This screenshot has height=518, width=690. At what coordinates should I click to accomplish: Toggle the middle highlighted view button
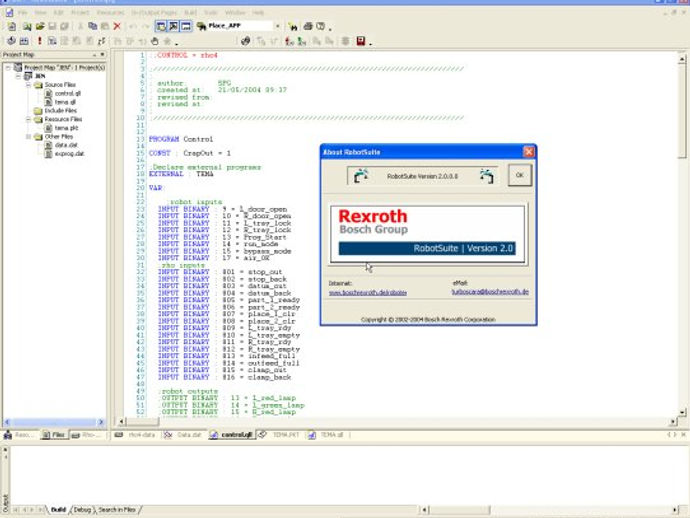click(x=174, y=26)
